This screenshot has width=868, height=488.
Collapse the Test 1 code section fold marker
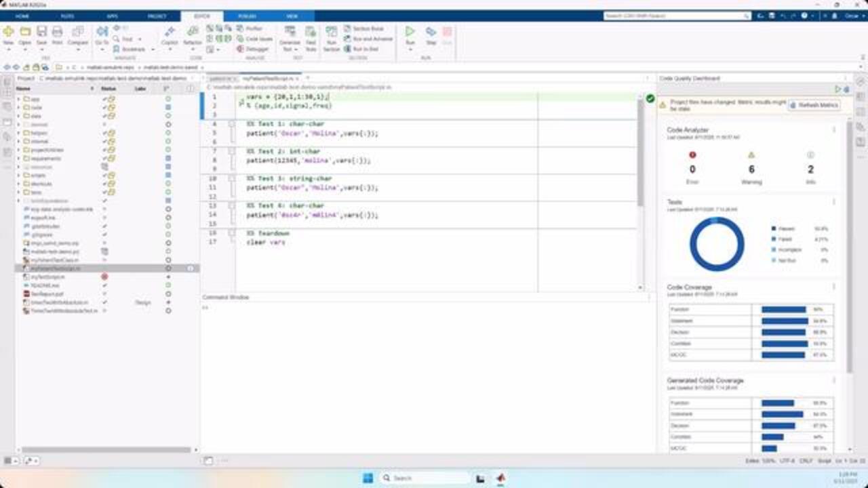[232, 125]
